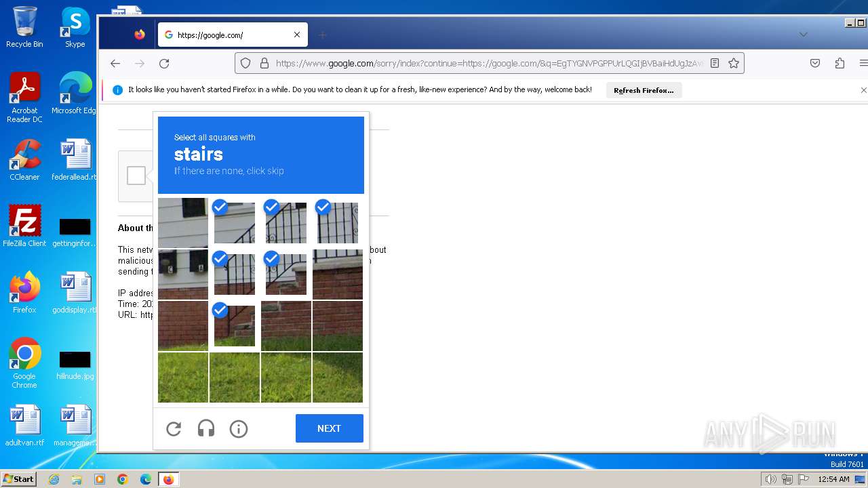Deselect second row second railing tile
This screenshot has width=868, height=488.
click(235, 274)
